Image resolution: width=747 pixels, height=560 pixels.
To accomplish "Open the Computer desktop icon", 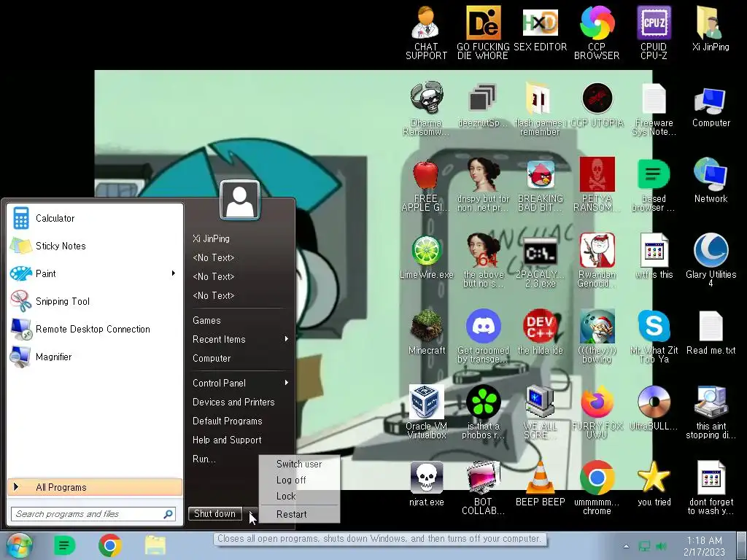I will [711, 107].
